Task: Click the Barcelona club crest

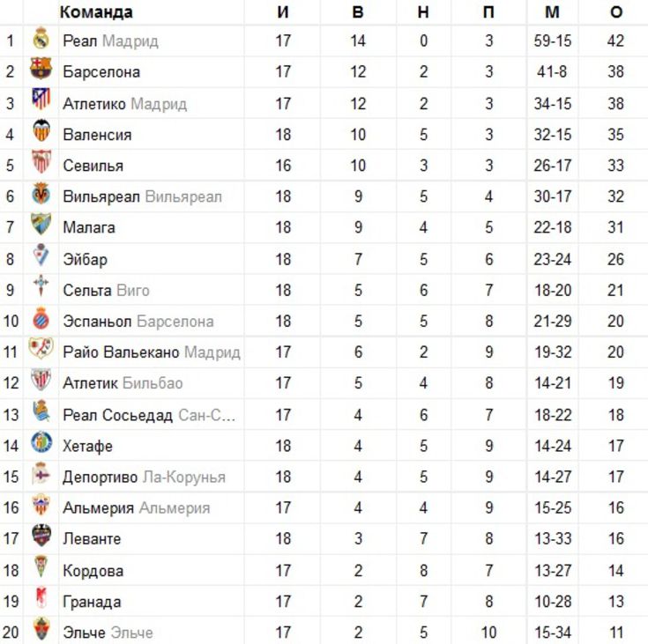Action: [41, 69]
